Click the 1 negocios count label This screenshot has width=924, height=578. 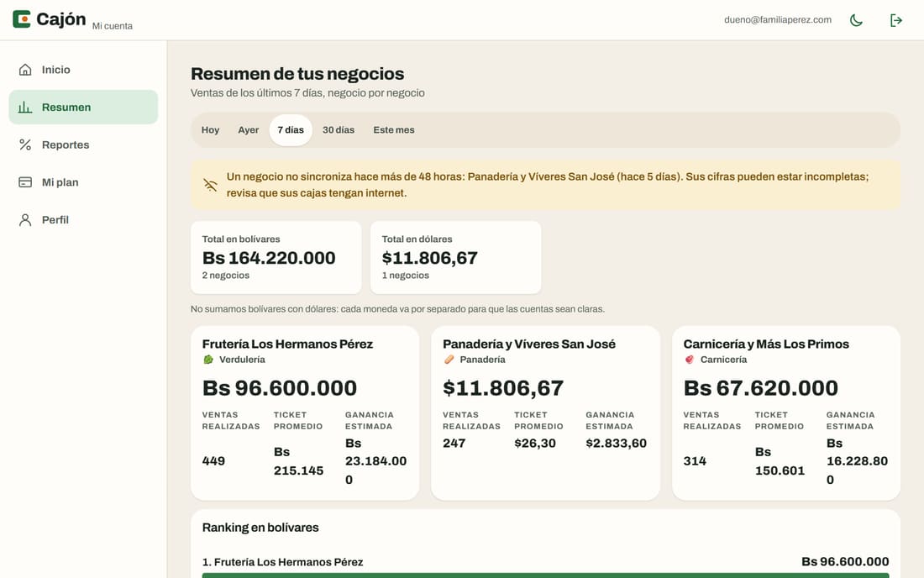[406, 276]
